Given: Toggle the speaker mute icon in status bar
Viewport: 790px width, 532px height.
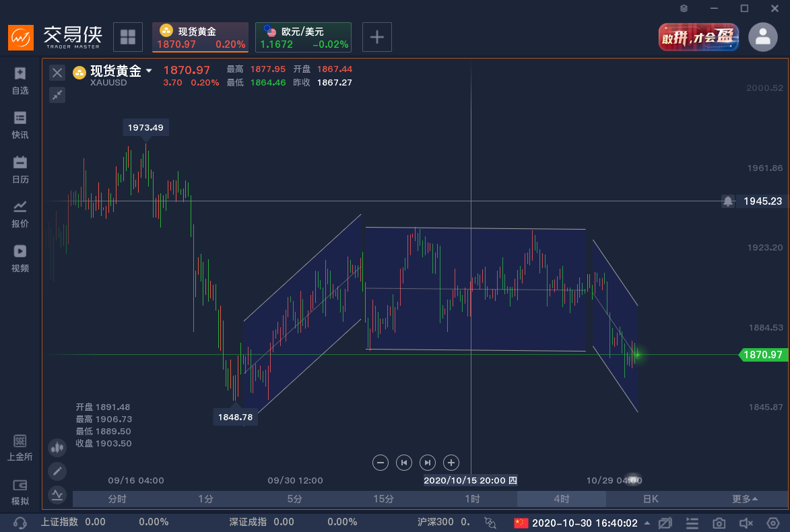Looking at the screenshot, I should (x=746, y=523).
